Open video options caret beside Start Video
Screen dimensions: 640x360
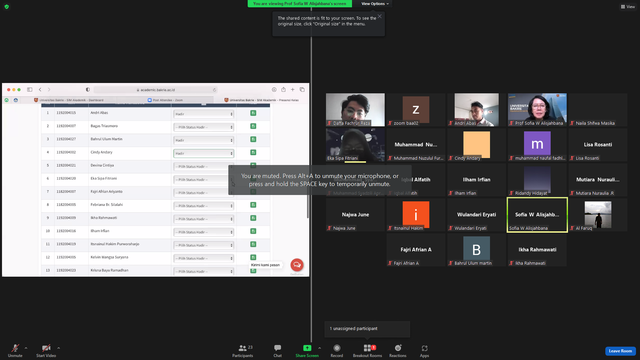[x=58, y=348]
